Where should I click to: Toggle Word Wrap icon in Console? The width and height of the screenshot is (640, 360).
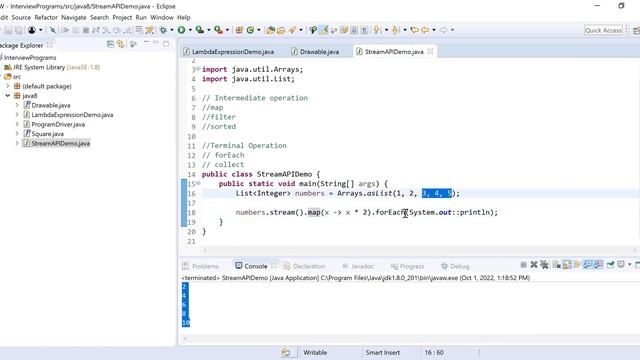point(577,265)
